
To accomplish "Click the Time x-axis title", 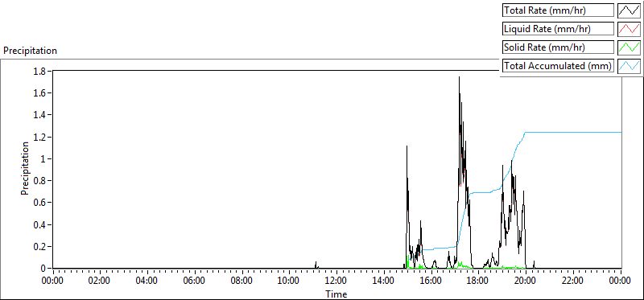I will coord(336,294).
